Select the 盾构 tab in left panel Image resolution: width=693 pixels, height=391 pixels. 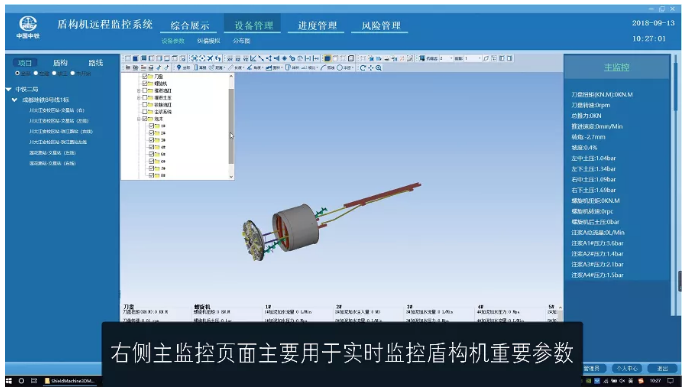(60, 63)
